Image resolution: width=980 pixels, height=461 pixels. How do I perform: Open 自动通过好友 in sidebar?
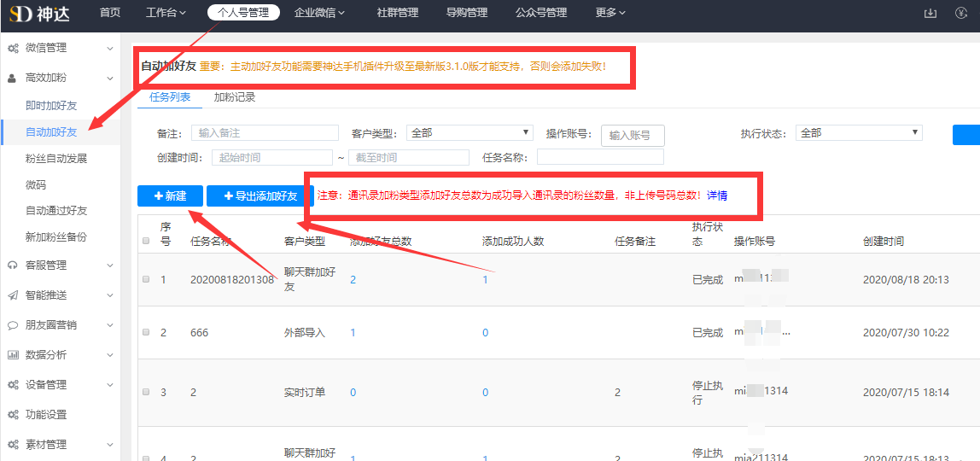pos(56,211)
